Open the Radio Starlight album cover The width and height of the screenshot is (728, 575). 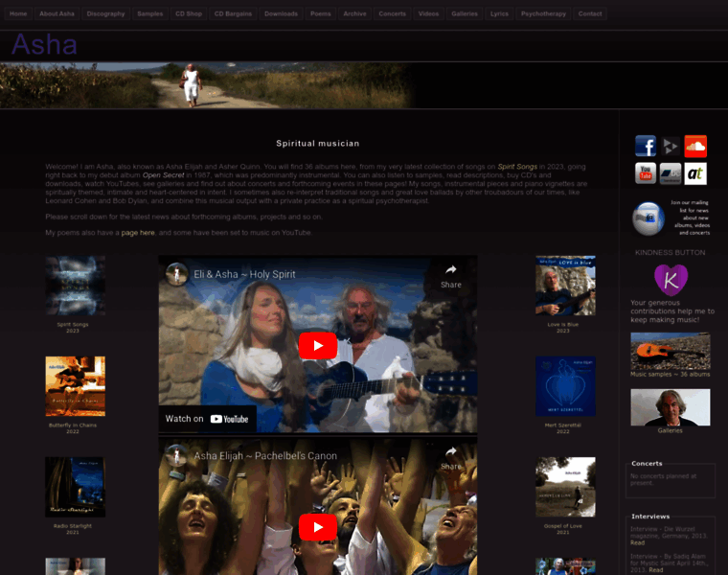76,487
